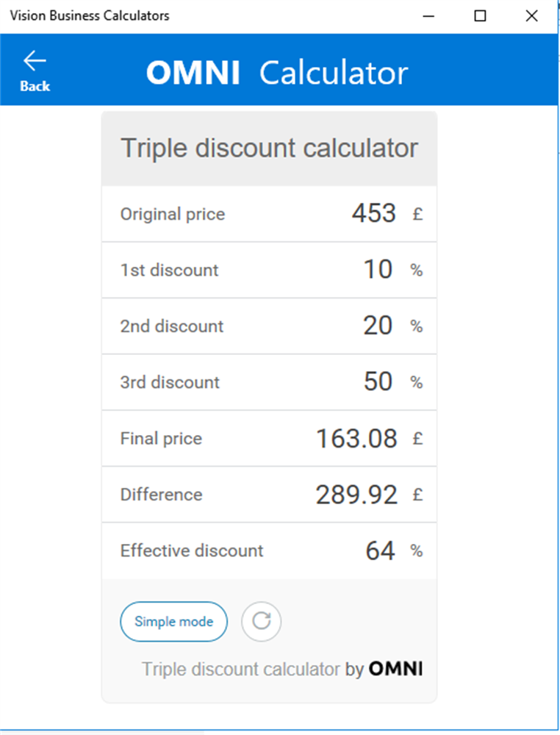Image resolution: width=560 pixels, height=735 pixels.
Task: Click the Triple discount calculator heading
Action: (269, 148)
